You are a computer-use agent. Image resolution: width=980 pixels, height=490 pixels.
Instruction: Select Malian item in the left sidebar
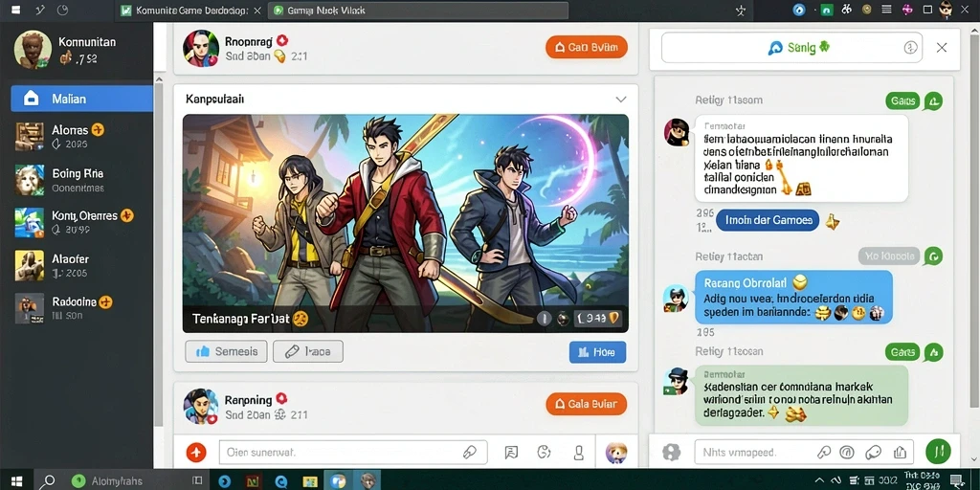(x=82, y=99)
